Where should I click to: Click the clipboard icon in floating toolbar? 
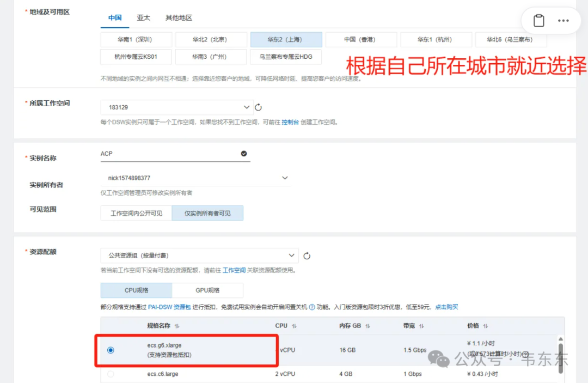pyautogui.click(x=539, y=21)
